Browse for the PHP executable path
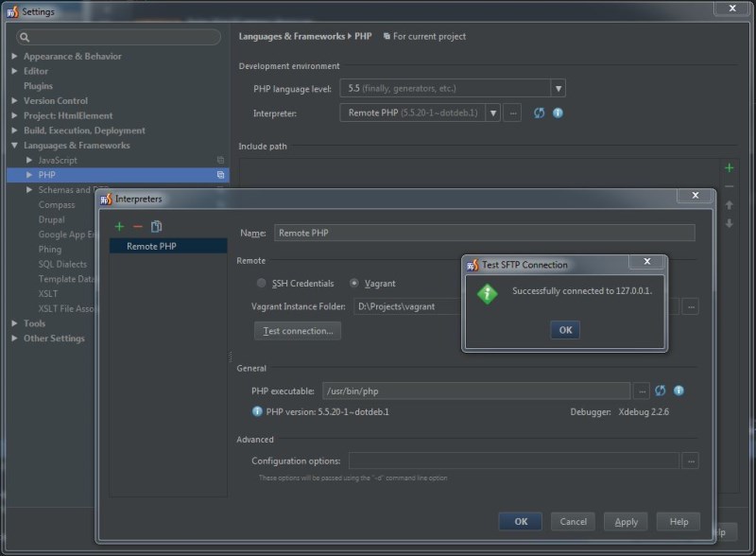The image size is (756, 556). click(x=643, y=389)
